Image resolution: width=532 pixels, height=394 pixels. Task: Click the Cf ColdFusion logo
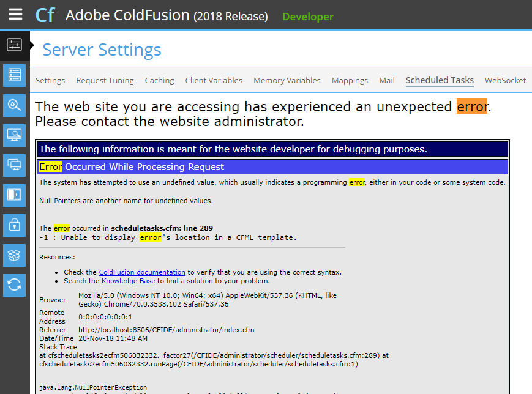[x=45, y=15]
